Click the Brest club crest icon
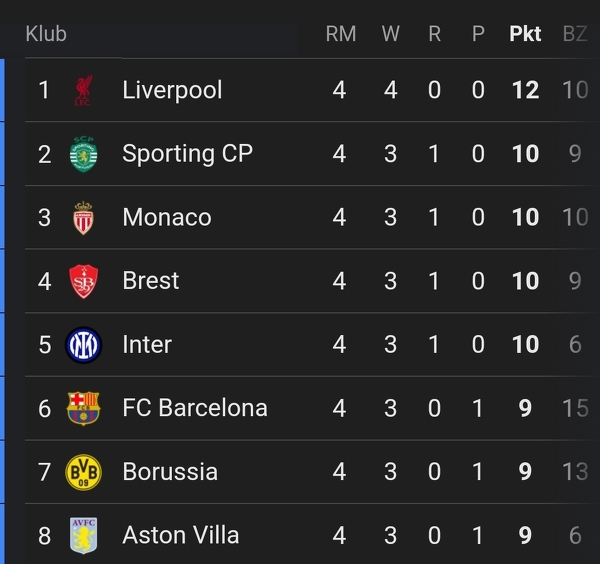Viewport: 600px width, 564px height. tap(83, 281)
